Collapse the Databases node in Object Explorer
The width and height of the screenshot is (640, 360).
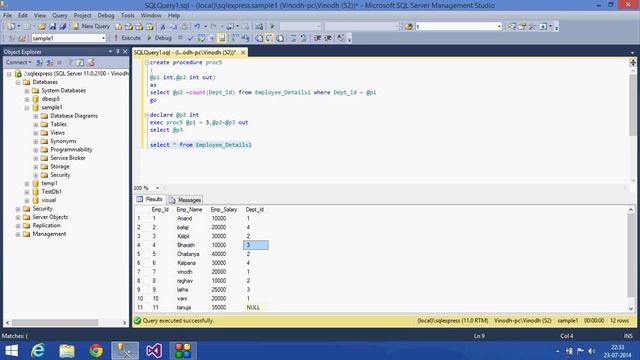pos(18,82)
